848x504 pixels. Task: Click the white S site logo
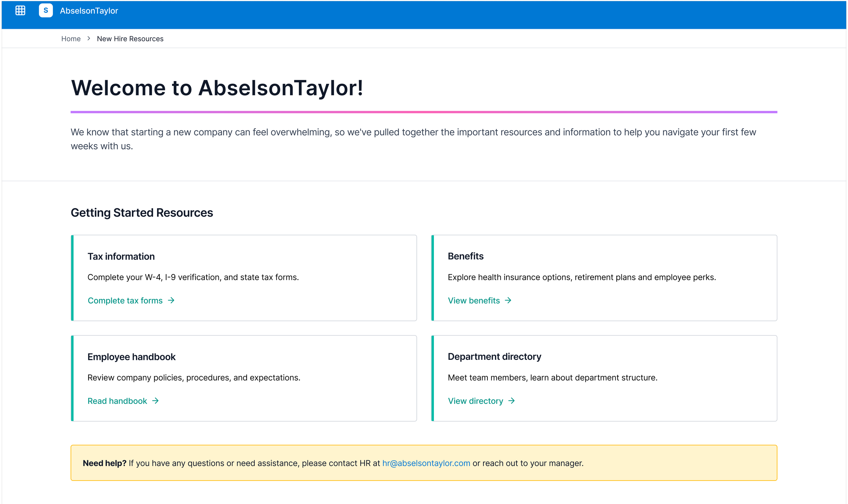pyautogui.click(x=46, y=11)
